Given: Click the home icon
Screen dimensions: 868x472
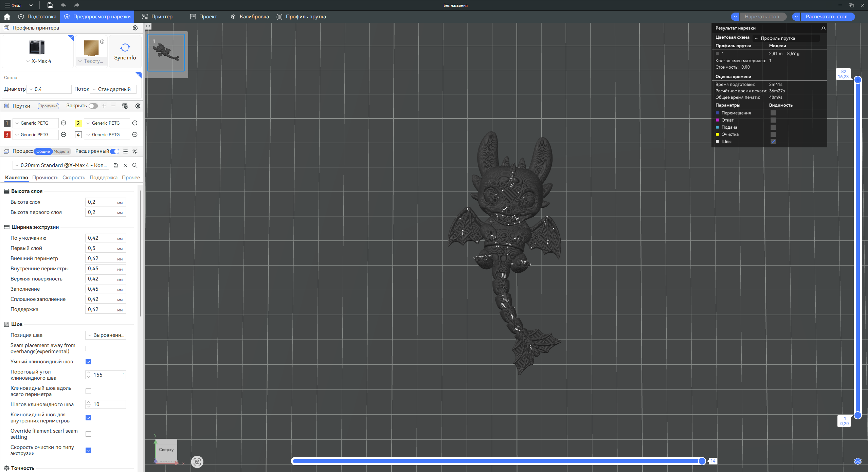Looking at the screenshot, I should [7, 17].
